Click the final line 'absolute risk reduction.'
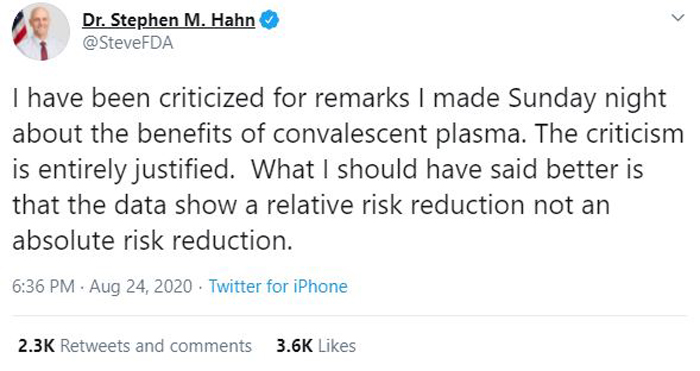Image resolution: width=700 pixels, height=371 pixels. tap(152, 241)
